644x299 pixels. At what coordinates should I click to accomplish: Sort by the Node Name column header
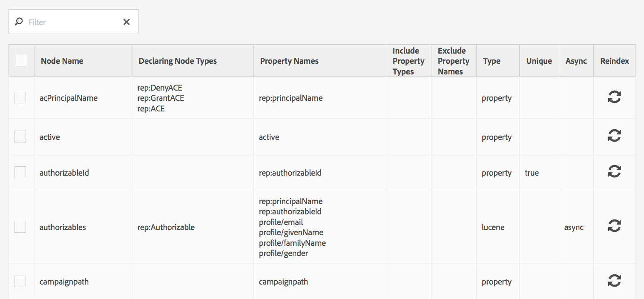point(62,61)
